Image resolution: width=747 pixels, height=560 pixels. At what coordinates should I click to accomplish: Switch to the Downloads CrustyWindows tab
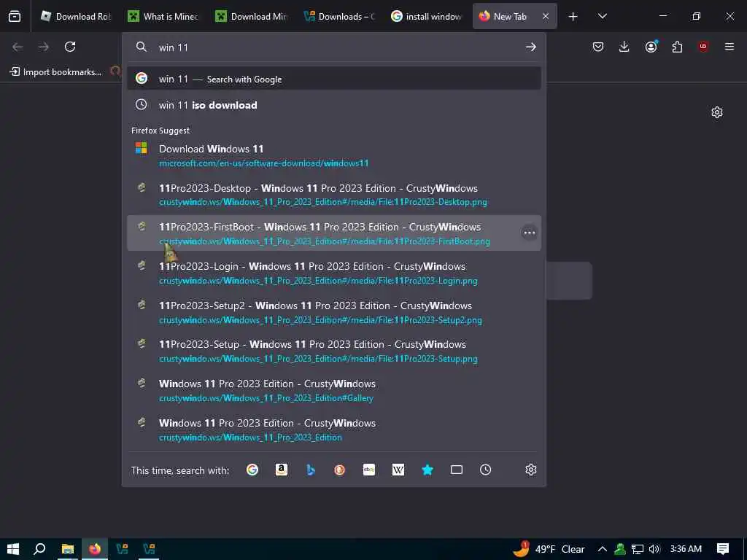(x=338, y=16)
